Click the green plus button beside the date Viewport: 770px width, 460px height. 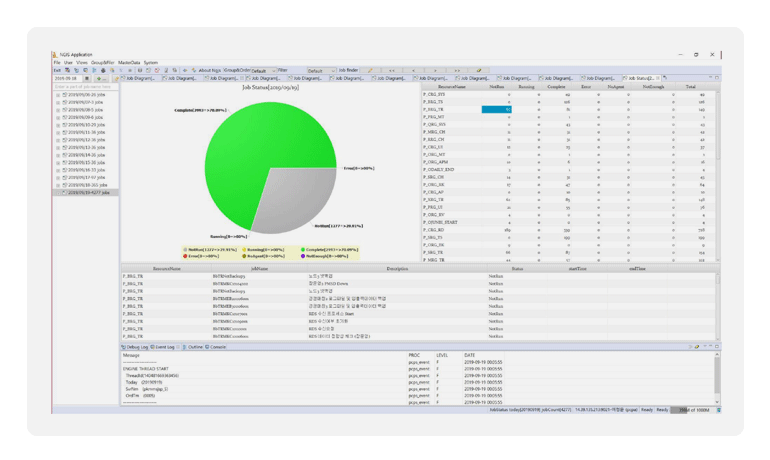click(x=101, y=78)
